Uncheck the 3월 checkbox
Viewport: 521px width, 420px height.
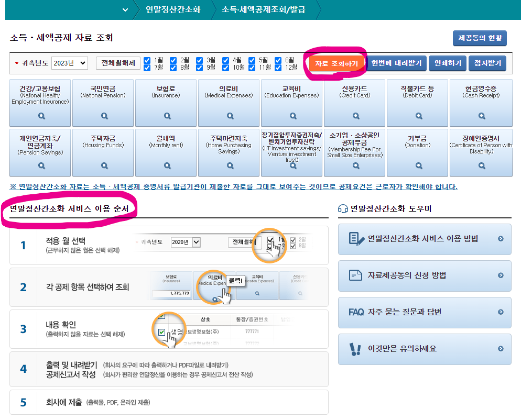click(199, 60)
